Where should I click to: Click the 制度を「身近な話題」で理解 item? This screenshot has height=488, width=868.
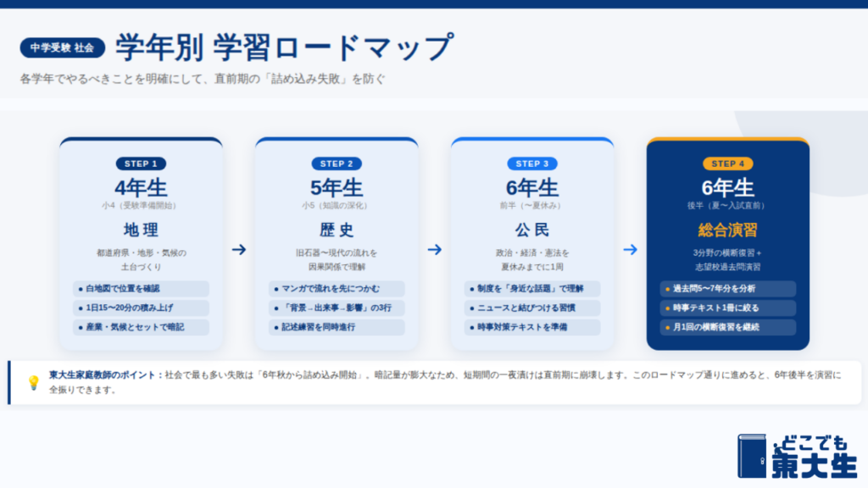click(532, 289)
